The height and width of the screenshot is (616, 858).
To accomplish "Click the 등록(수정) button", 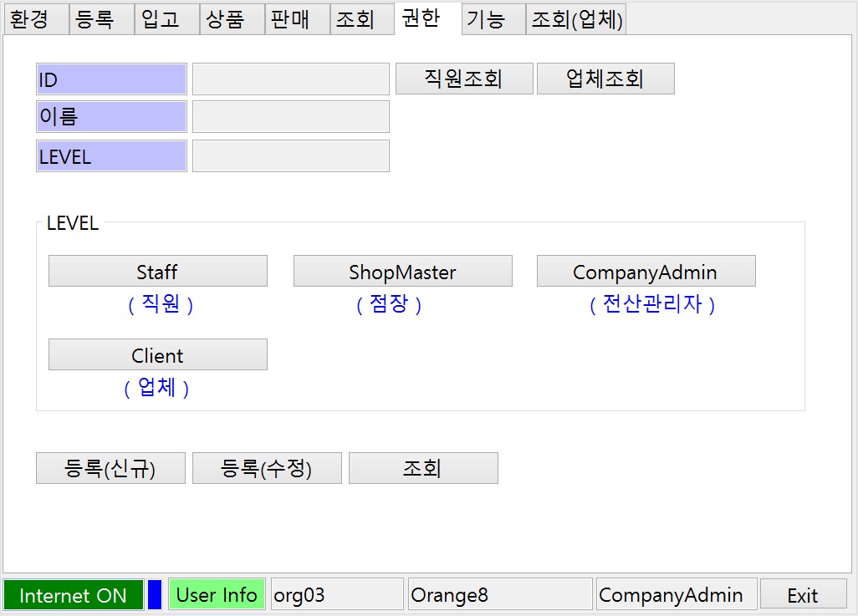I will pyautogui.click(x=267, y=468).
